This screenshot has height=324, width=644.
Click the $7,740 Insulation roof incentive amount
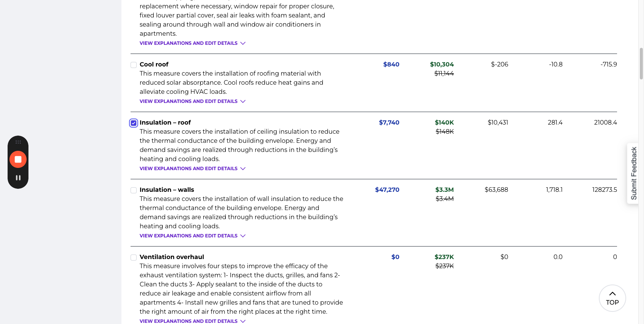point(389,123)
